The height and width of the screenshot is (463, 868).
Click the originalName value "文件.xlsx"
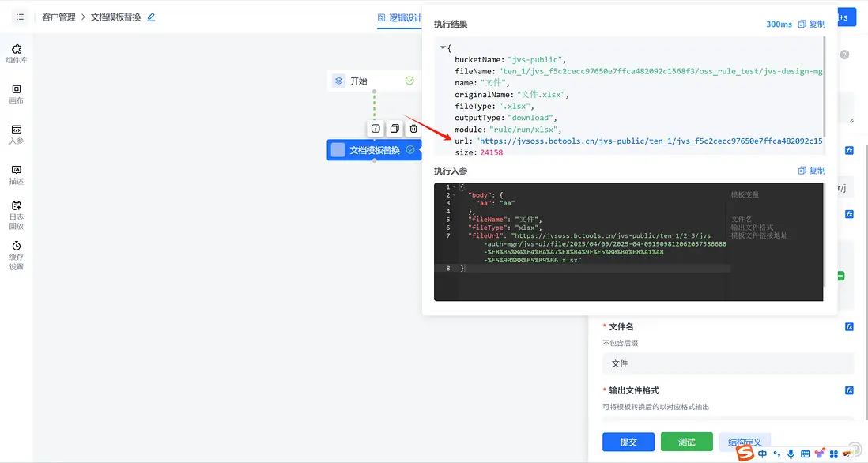pos(541,95)
